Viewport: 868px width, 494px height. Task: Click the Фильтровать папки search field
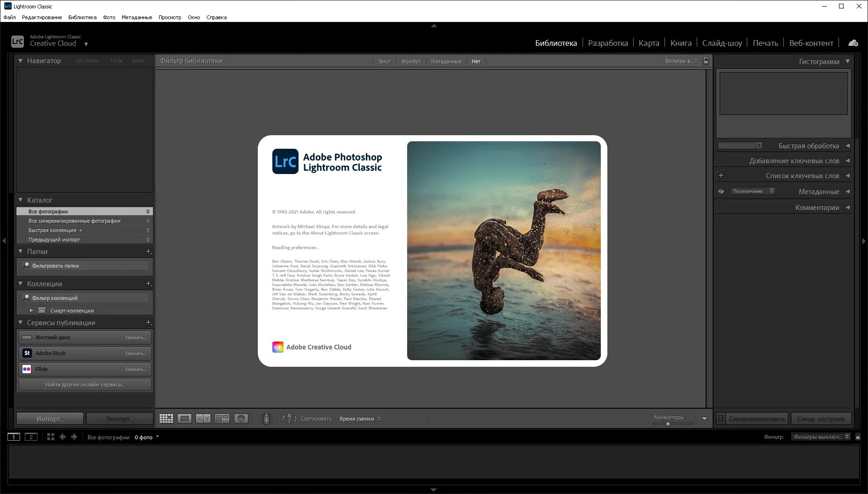(x=85, y=266)
